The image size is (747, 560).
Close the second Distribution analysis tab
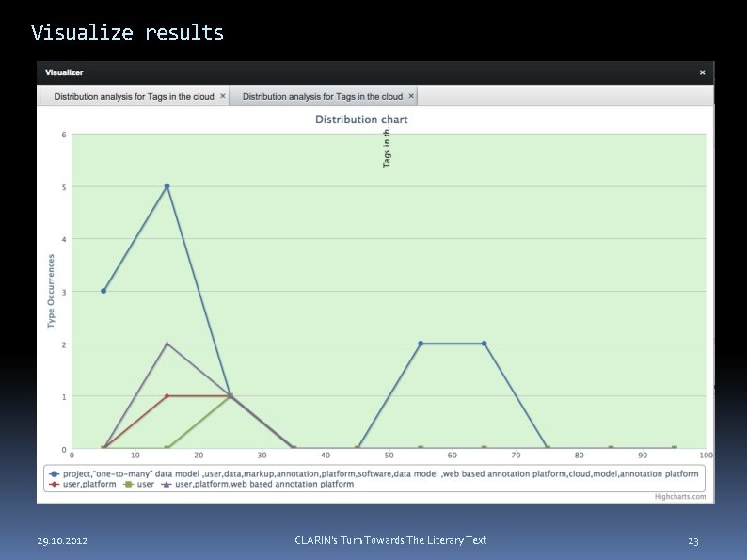click(411, 96)
